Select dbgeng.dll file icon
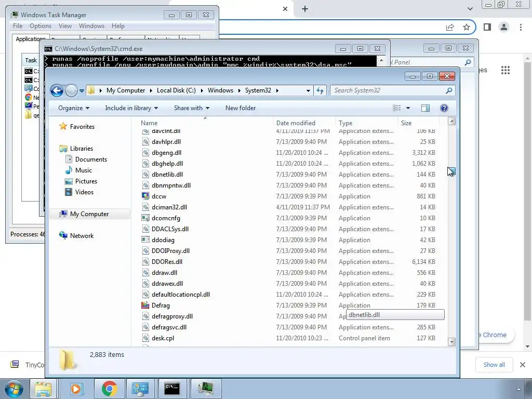Image resolution: width=532 pixels, height=399 pixels. [x=145, y=152]
